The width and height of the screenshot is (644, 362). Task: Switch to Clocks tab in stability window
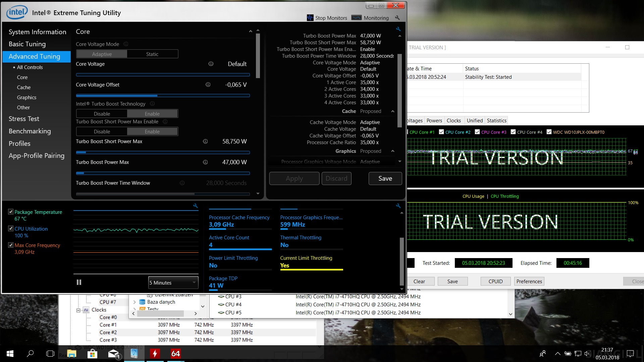453,120
